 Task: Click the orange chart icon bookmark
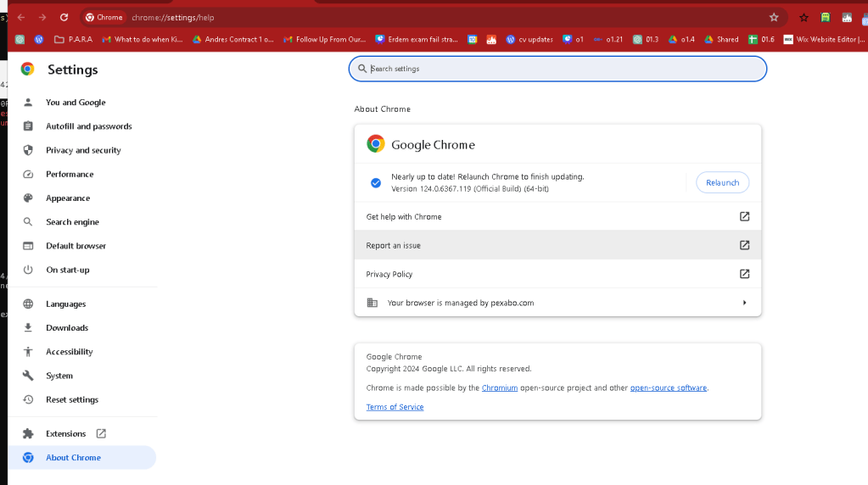[491, 39]
